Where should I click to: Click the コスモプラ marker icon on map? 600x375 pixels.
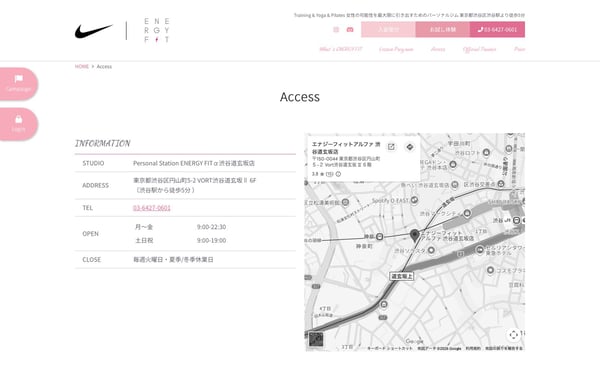click(490, 270)
